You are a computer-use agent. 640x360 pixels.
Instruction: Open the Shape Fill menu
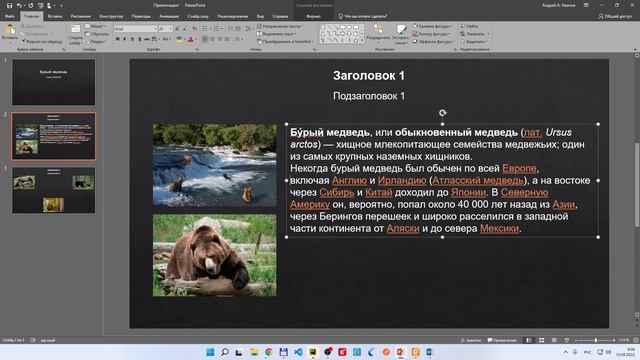tap(432, 26)
